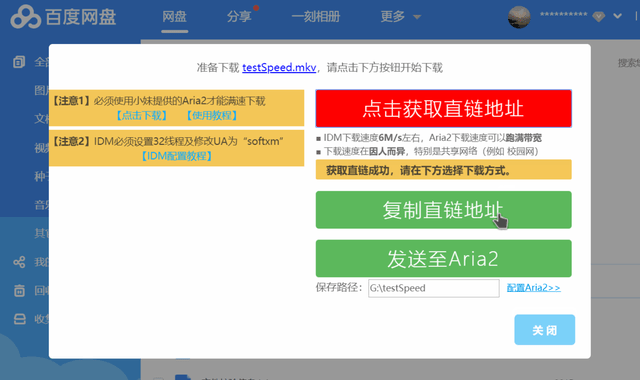Open the 【使用教程】 link
Image resolution: width=640 pixels, height=380 pixels.
(212, 116)
